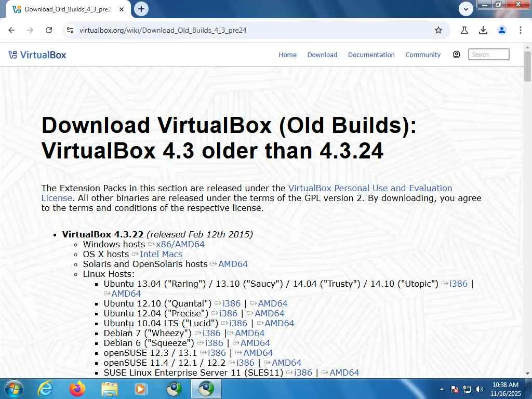Open the network tray icon
The image size is (532, 399).
467,389
